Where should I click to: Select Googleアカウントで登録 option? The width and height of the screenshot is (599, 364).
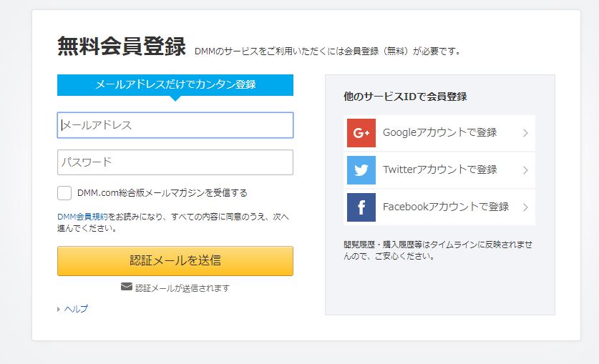click(x=439, y=133)
